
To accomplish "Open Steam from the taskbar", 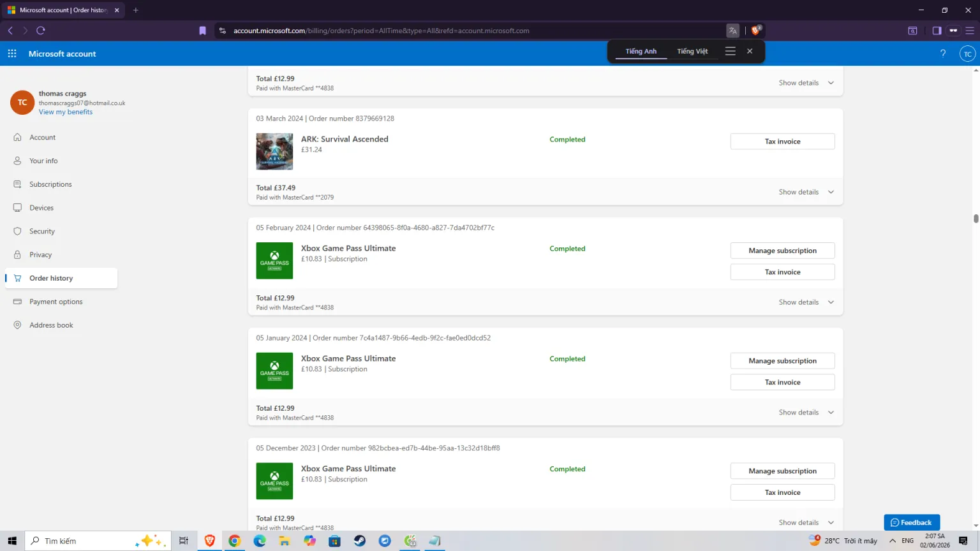I will (x=360, y=541).
